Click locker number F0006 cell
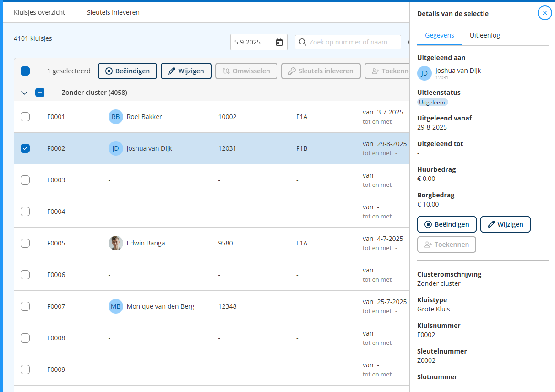Image resolution: width=555 pixels, height=392 pixels. pyautogui.click(x=56, y=275)
